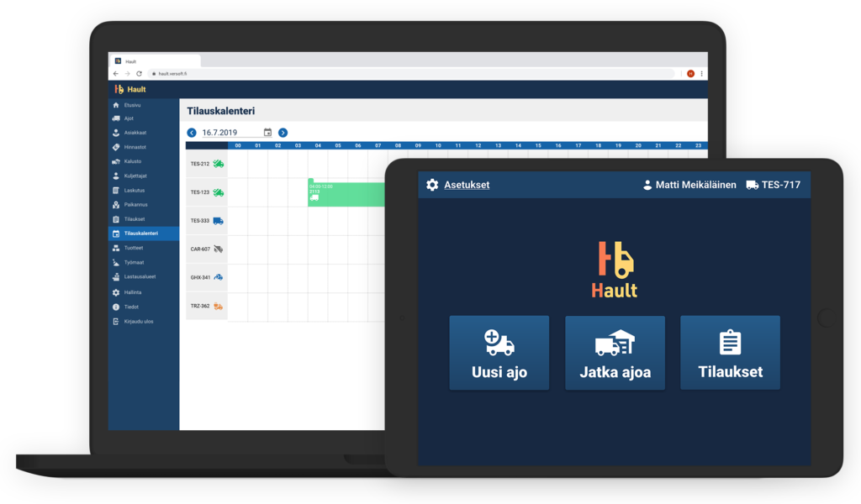Click the Työmaat excavator icon in sidebar

coord(116,262)
